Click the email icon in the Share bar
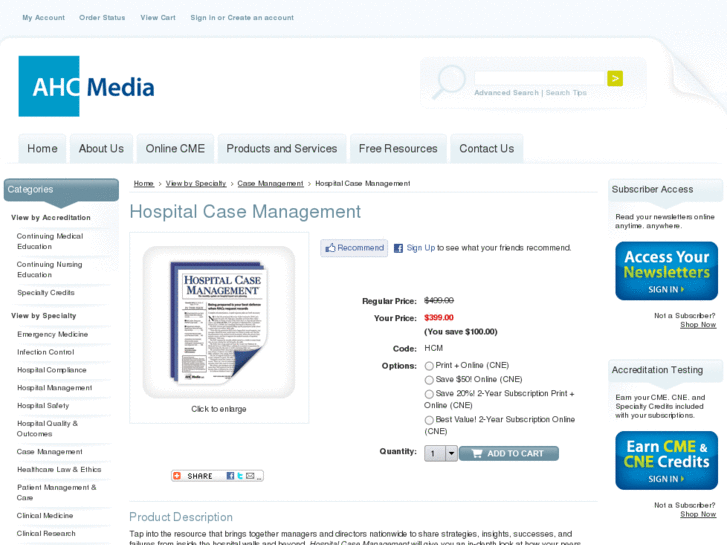727x545 pixels. 250,476
